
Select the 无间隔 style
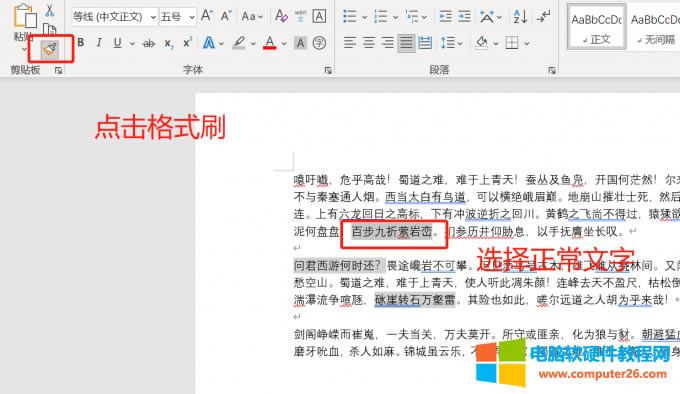tap(654, 27)
